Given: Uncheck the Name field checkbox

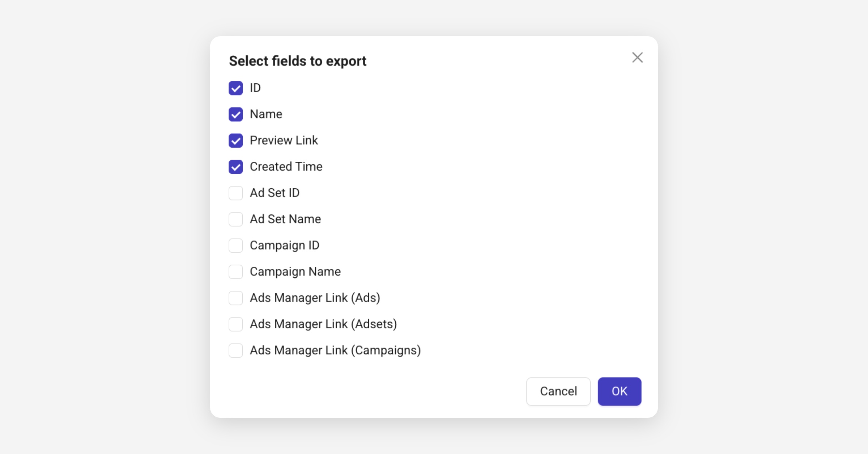Looking at the screenshot, I should click(x=236, y=114).
